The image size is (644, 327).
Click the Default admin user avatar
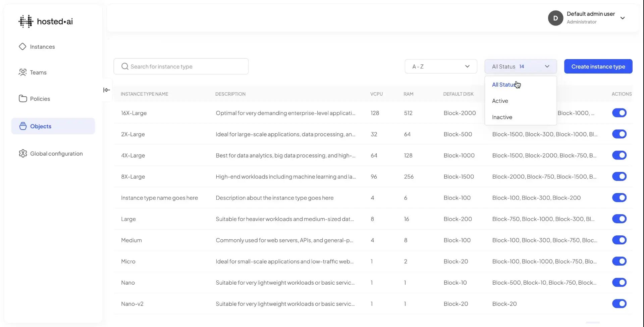[x=555, y=18]
